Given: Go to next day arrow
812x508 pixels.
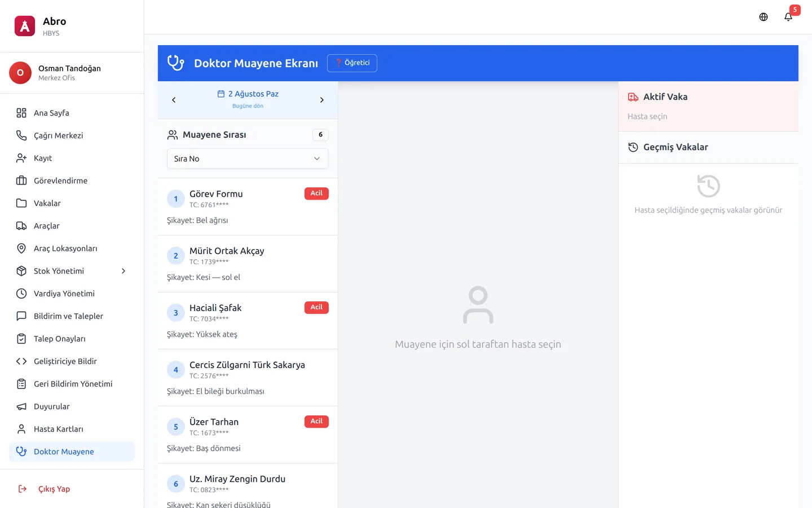Looking at the screenshot, I should (322, 100).
